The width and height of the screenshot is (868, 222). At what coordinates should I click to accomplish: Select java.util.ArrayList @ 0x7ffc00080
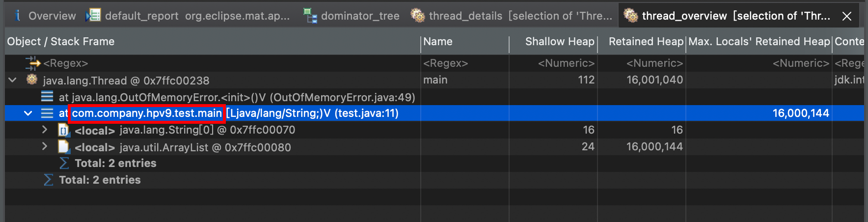pos(205,147)
